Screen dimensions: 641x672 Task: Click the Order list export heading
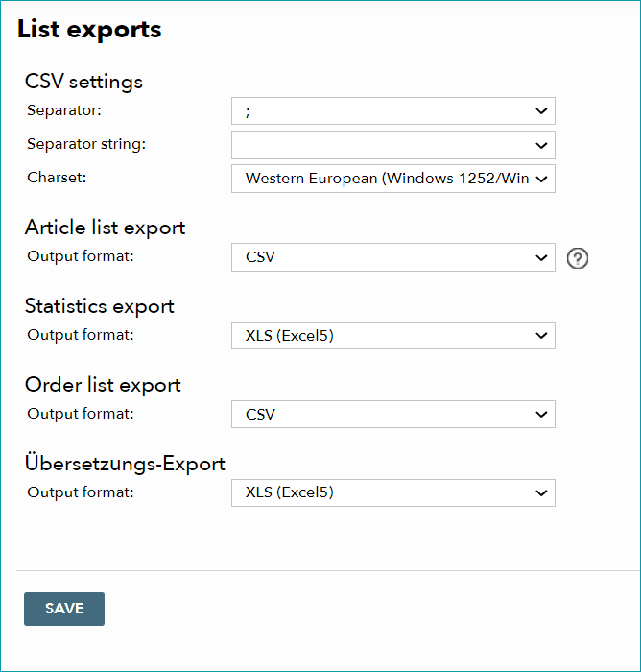point(103,385)
